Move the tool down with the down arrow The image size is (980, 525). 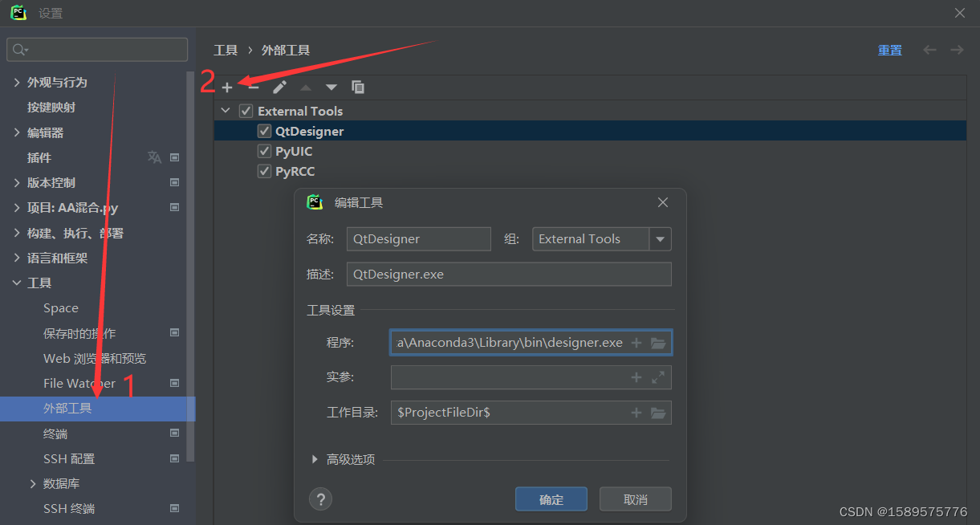click(331, 87)
